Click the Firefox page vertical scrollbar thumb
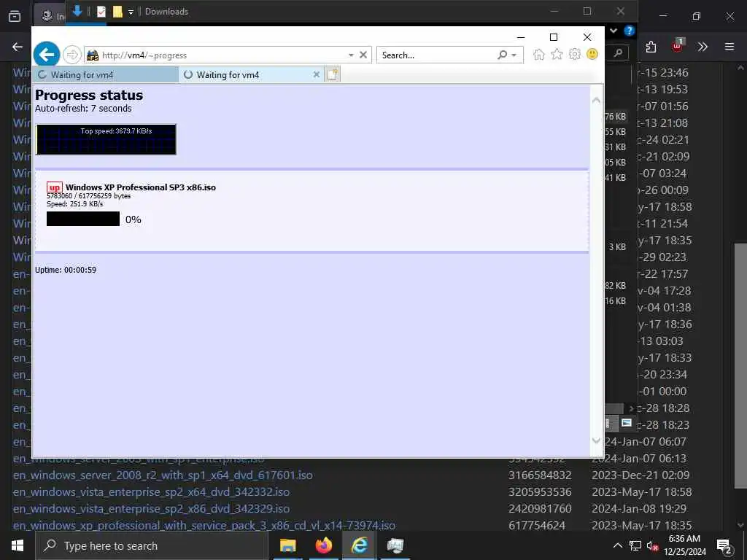This screenshot has height=560, width=747. (740, 366)
